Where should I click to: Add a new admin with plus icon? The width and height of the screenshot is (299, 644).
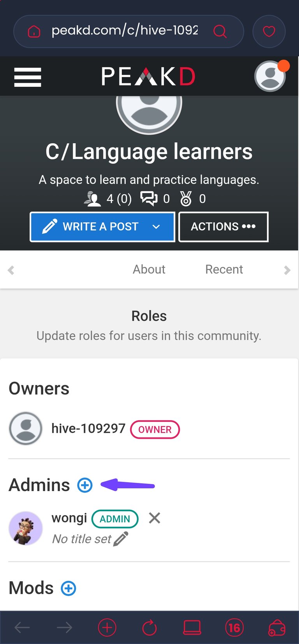click(85, 485)
